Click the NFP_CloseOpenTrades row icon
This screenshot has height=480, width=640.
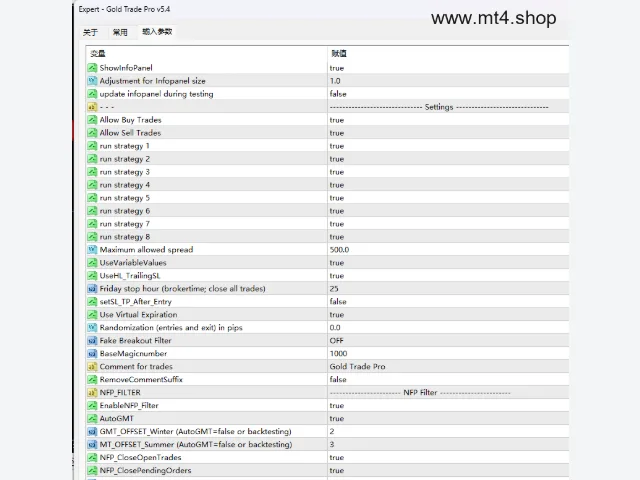92,458
